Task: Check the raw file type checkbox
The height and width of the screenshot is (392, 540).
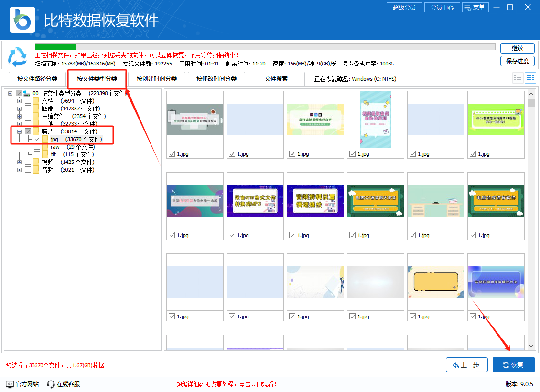Action: click(x=37, y=147)
